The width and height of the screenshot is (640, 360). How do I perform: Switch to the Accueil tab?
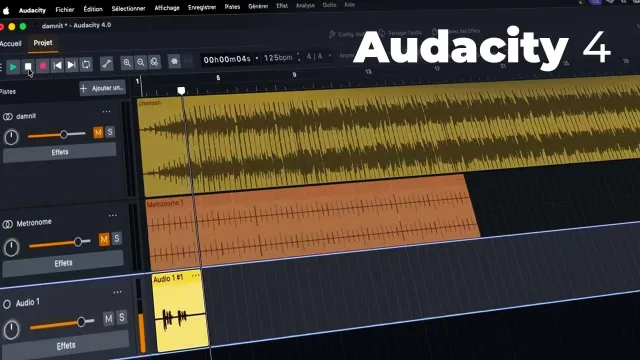[11, 44]
